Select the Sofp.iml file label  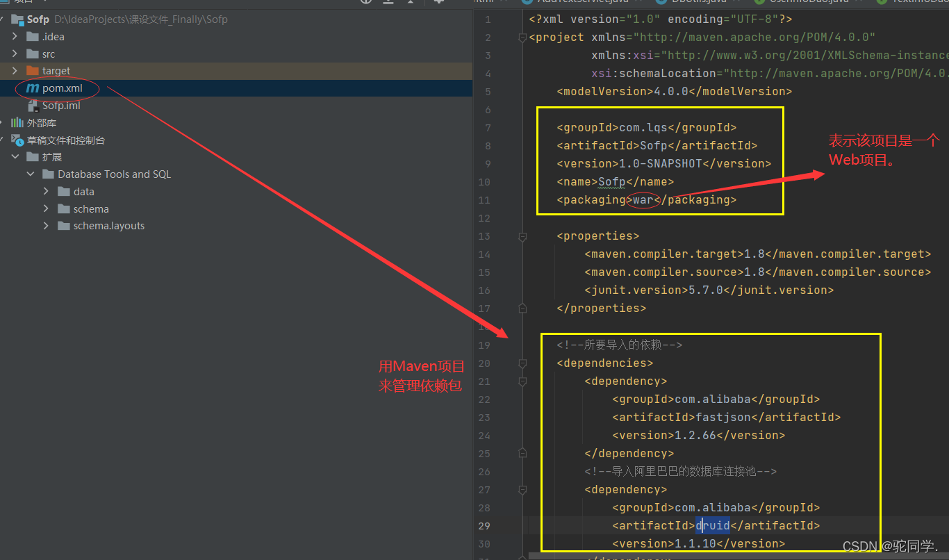tap(61, 106)
